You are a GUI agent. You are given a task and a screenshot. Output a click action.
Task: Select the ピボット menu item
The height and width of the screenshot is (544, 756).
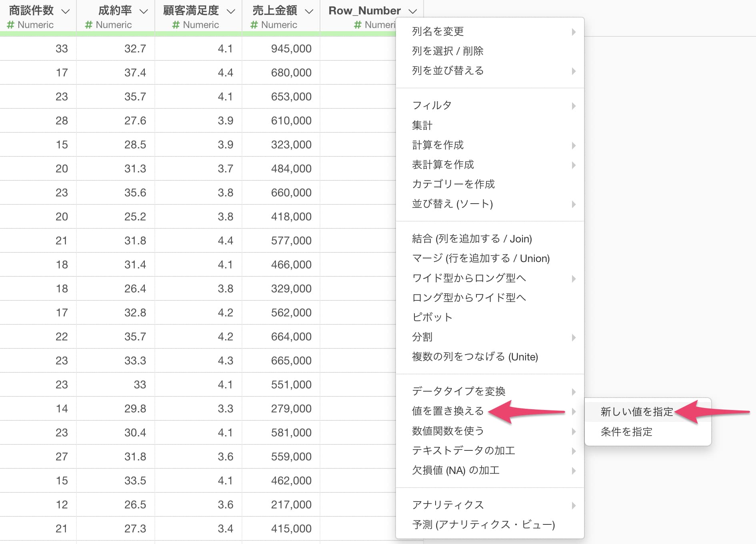tap(490, 317)
